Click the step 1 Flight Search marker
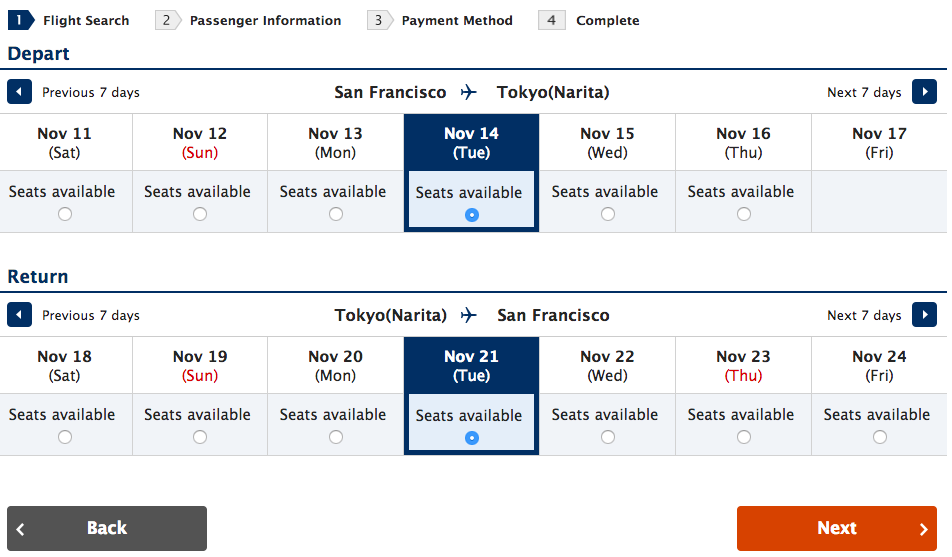This screenshot has width=952, height=557. point(21,20)
